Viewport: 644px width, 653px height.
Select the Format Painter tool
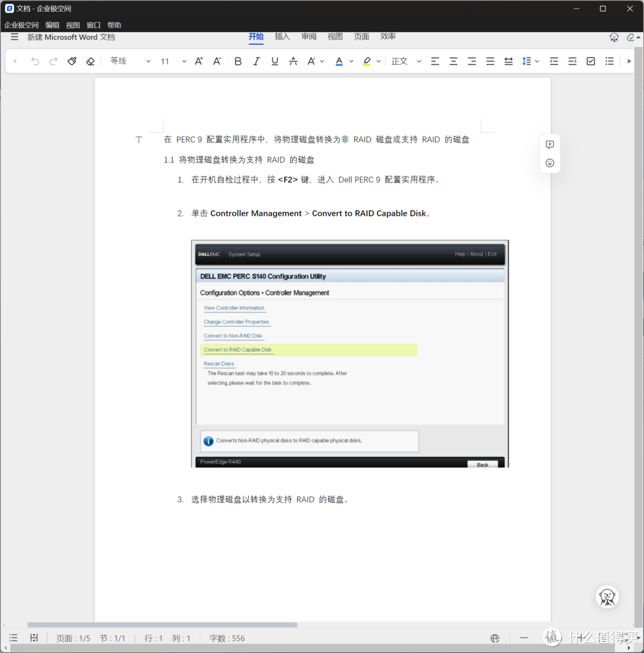[72, 61]
